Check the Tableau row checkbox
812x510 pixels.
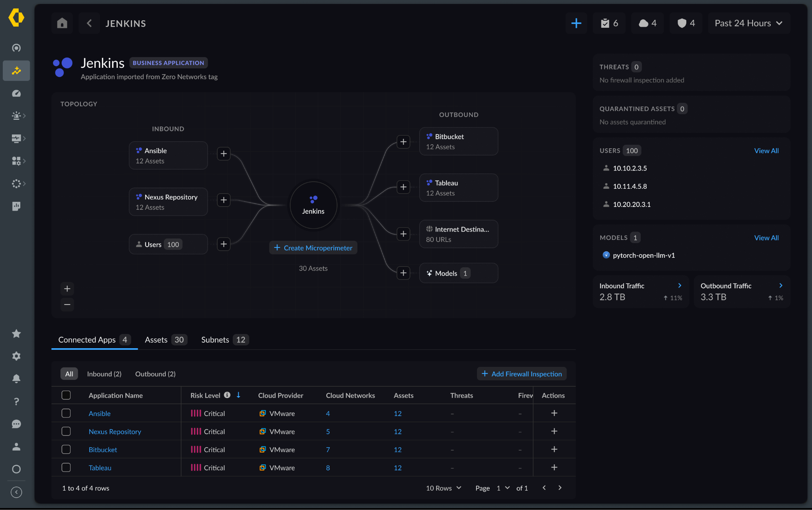(66, 468)
